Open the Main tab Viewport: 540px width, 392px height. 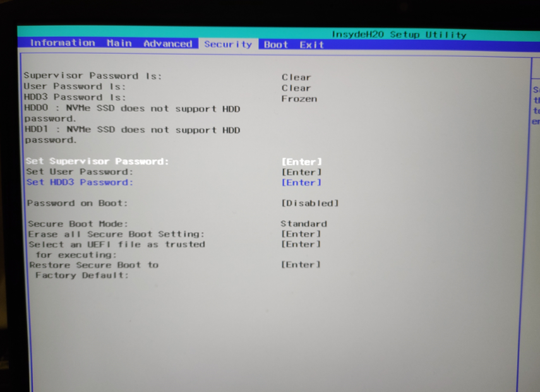[119, 43]
